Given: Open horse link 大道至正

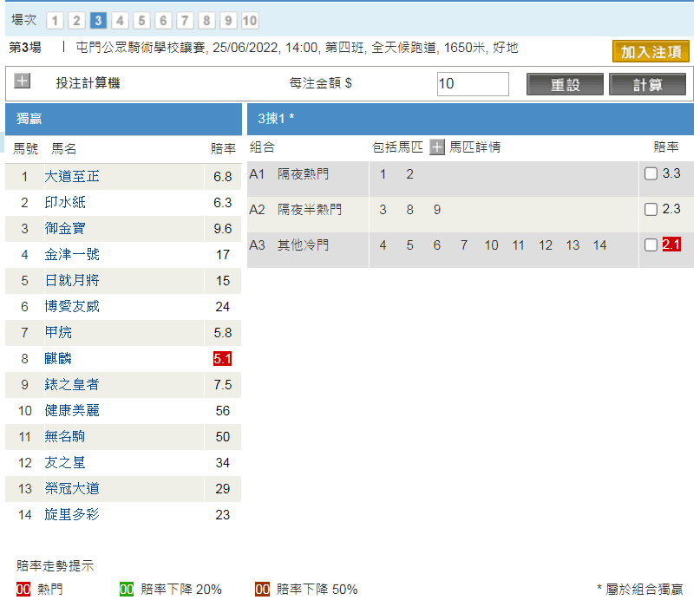Looking at the screenshot, I should click(72, 177).
